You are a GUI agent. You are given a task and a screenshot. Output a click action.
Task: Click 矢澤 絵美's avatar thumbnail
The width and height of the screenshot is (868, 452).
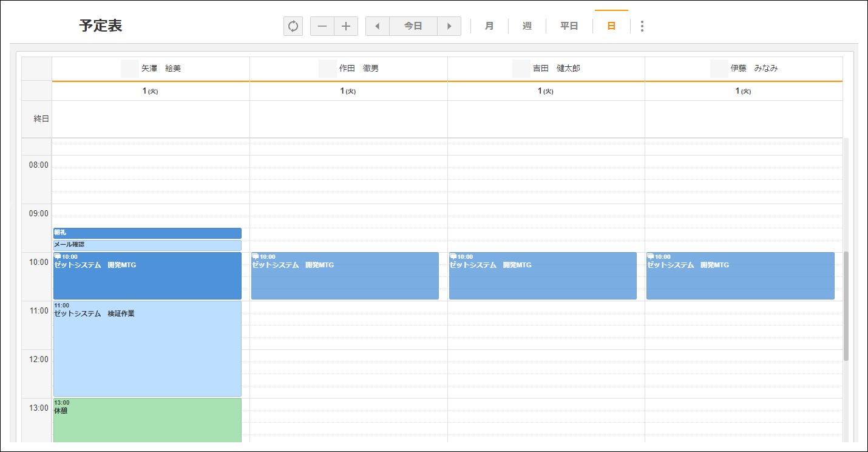coord(130,69)
